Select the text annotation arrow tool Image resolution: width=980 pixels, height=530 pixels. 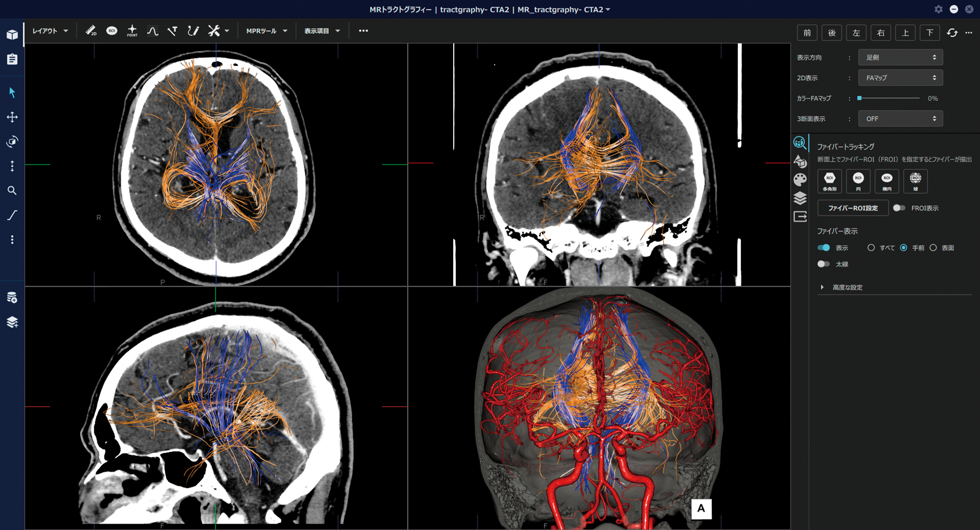coord(172,31)
